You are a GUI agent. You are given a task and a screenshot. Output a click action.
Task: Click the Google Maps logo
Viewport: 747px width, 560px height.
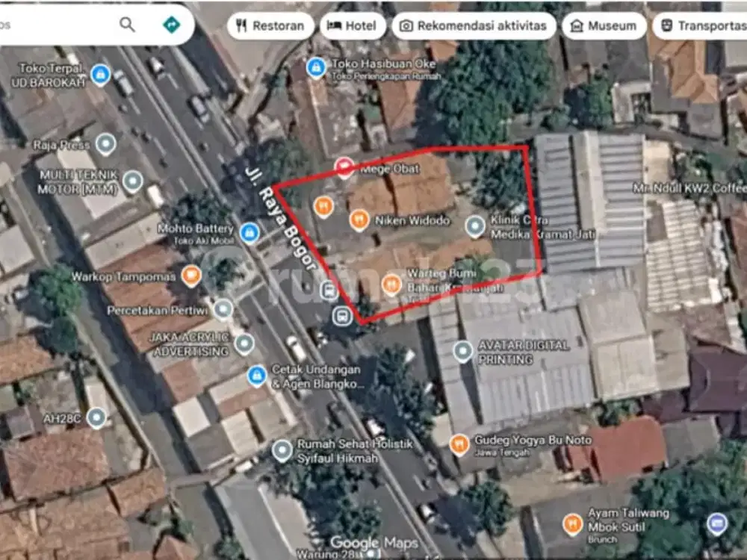374,543
